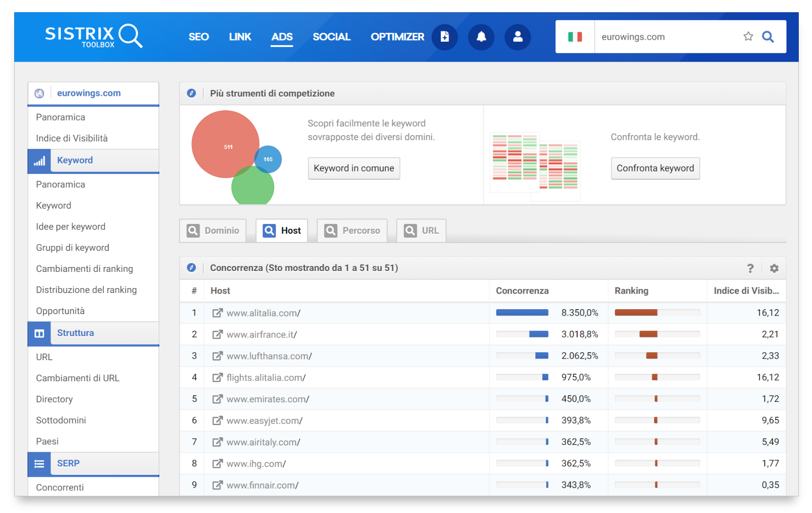Click the blue 165 bubble in keyword overlap chart

pos(268,159)
